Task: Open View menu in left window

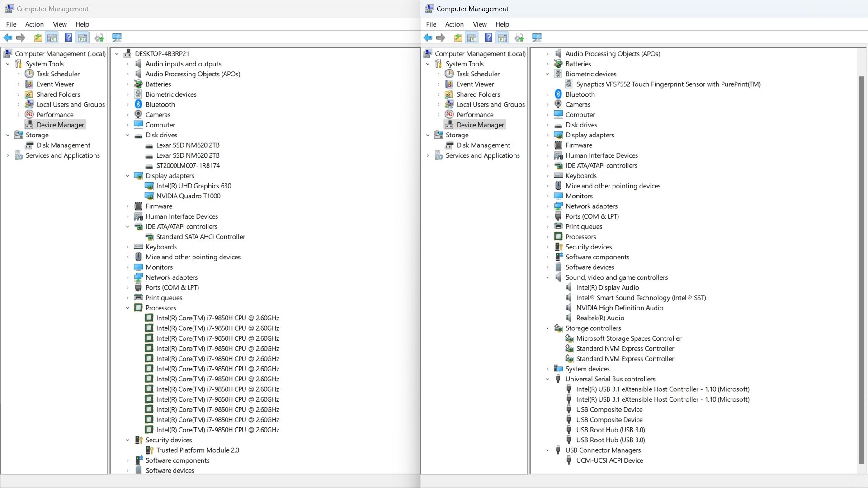Action: tap(60, 24)
